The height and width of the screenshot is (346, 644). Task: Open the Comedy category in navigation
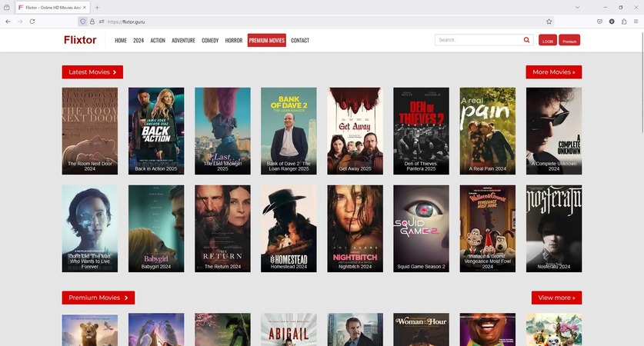click(x=210, y=41)
